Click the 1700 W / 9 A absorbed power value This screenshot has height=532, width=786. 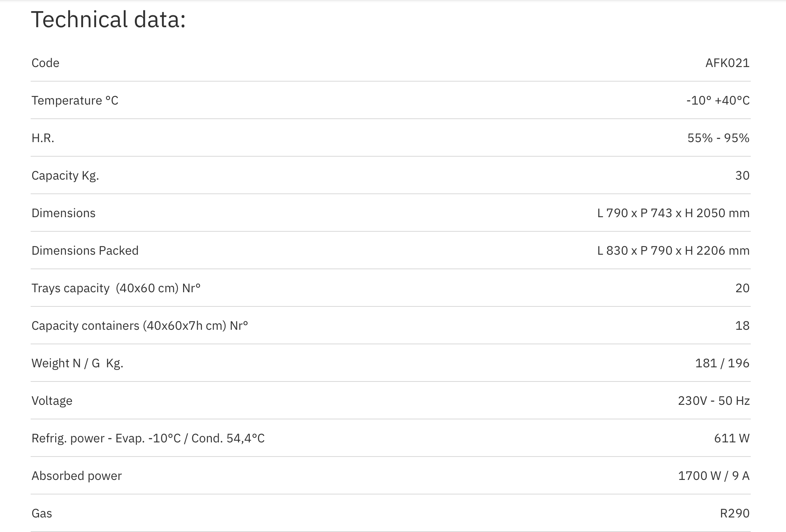[x=714, y=476]
